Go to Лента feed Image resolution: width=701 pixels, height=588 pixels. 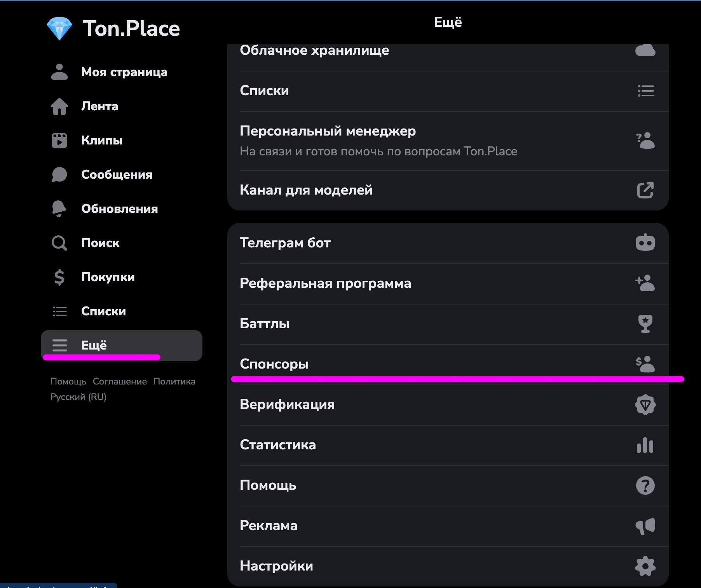(99, 106)
